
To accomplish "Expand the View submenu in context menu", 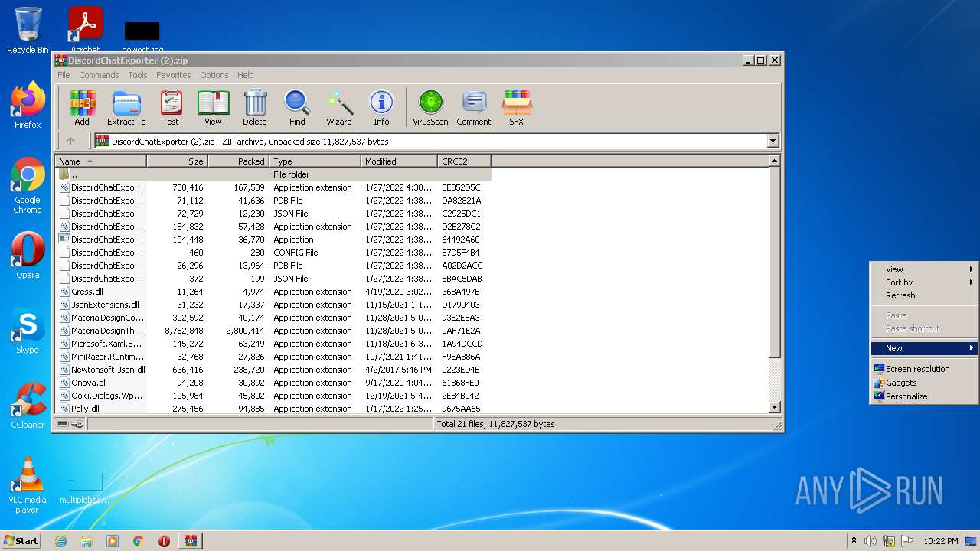I will (924, 269).
